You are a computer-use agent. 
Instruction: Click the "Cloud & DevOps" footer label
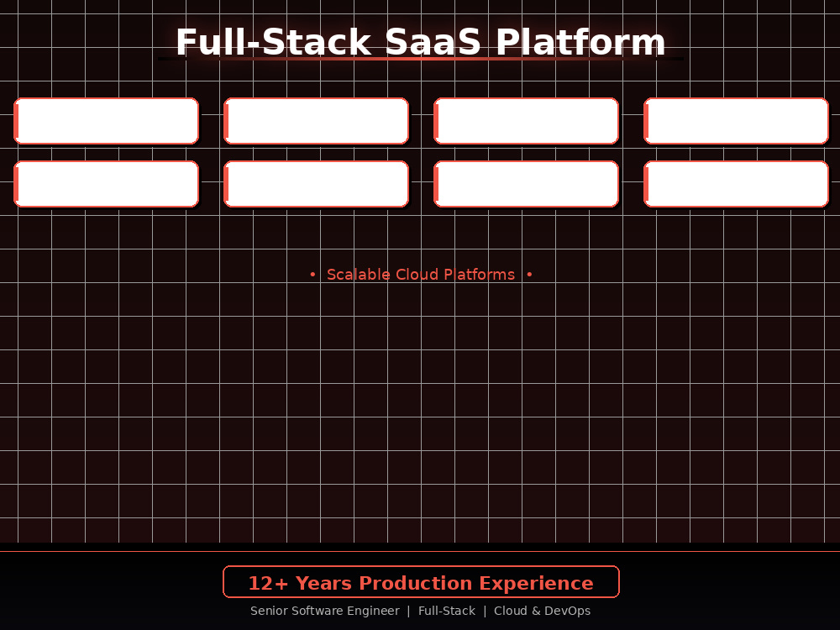(x=542, y=611)
